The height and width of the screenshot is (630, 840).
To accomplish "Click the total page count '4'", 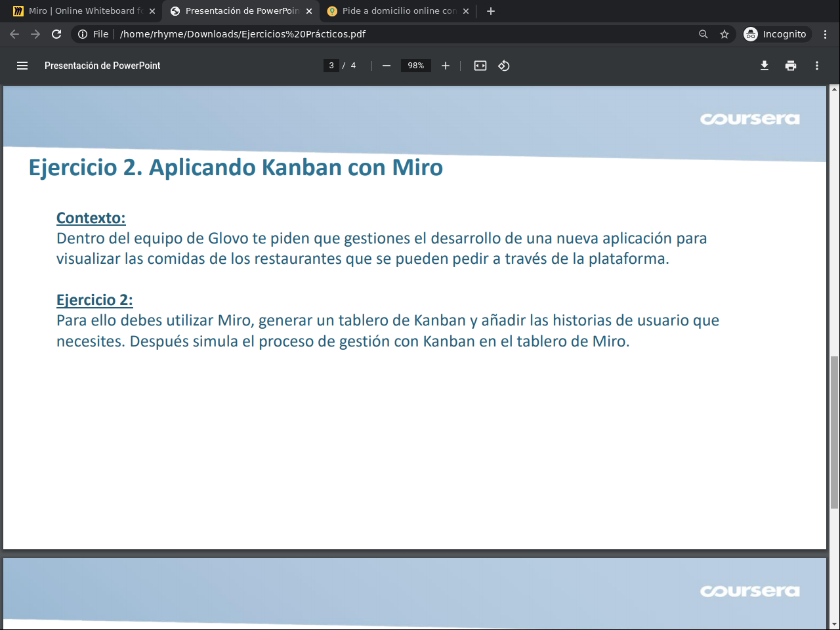I will (x=353, y=66).
